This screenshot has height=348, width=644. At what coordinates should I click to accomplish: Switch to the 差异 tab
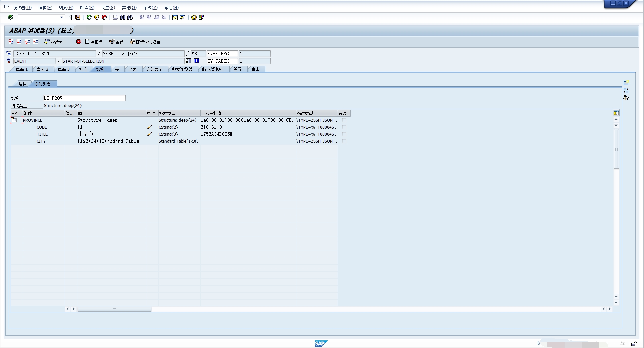click(237, 69)
